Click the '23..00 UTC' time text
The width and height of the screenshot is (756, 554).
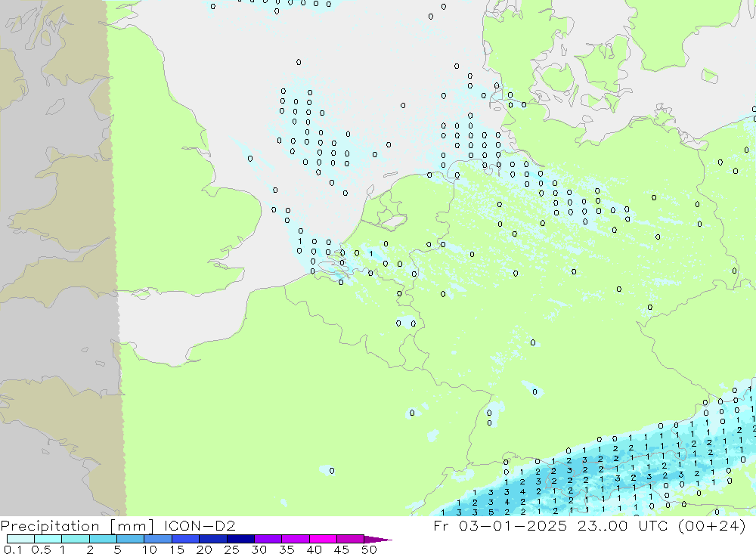click(623, 525)
